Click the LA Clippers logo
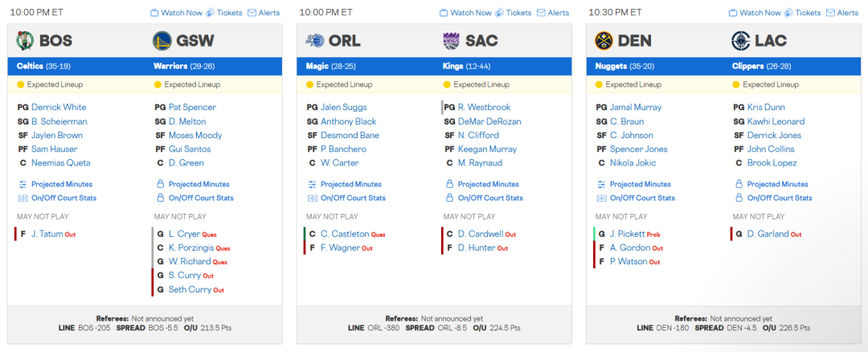This screenshot has width=868, height=352. (741, 41)
